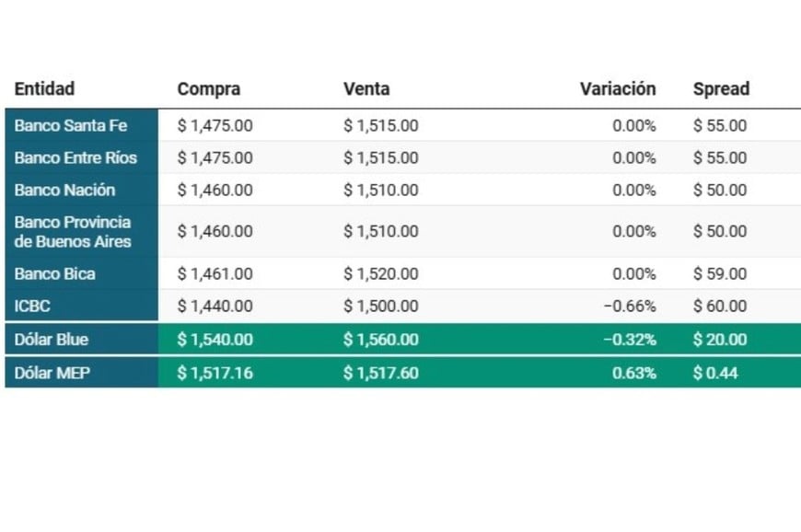Select ICBC venta value $1,500.00
Viewport: 801px width, 532px height.
[380, 306]
